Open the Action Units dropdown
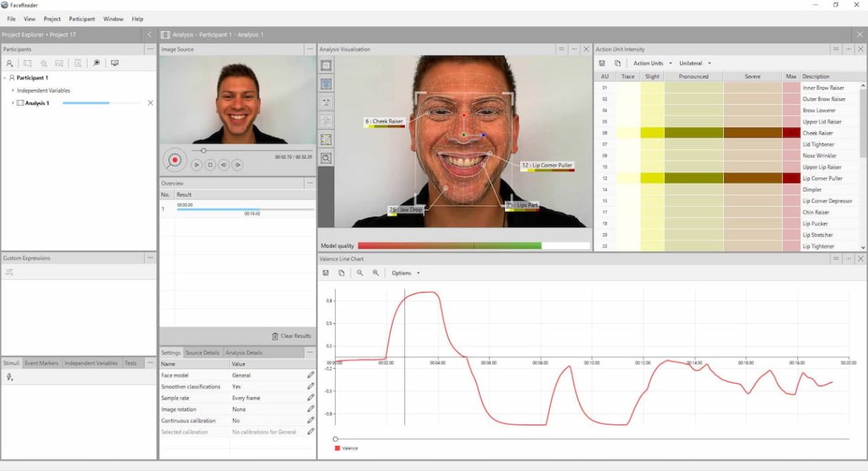Viewport: 868px width, 471px height. 651,63
